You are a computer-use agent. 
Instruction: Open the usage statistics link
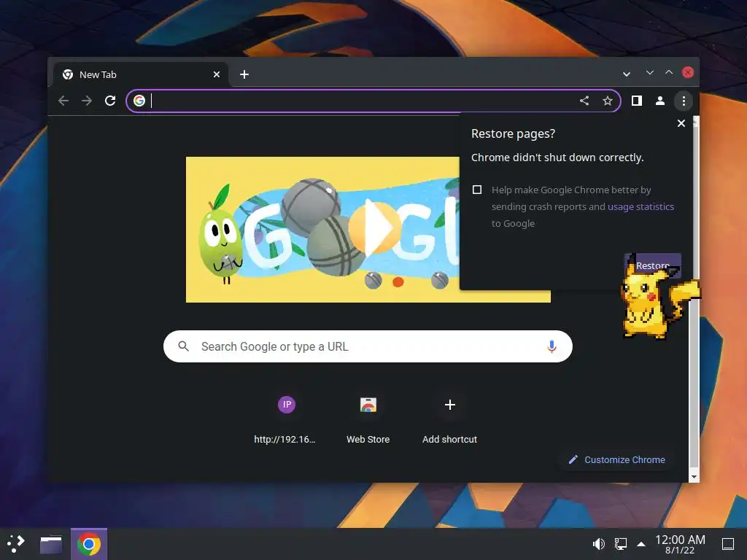click(640, 206)
